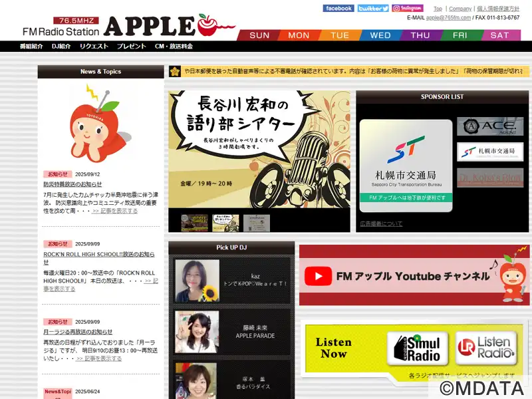Open Listen Radio streaming button
This screenshot has width=532, height=399.
(486, 348)
